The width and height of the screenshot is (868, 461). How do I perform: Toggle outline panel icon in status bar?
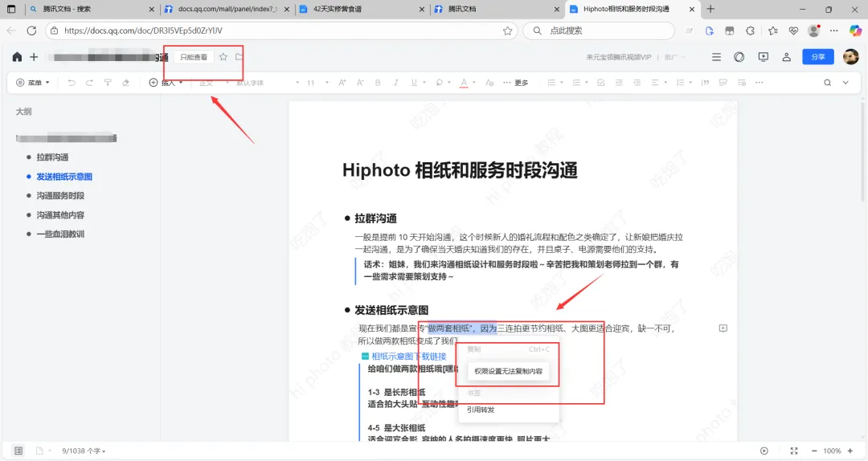(18, 451)
